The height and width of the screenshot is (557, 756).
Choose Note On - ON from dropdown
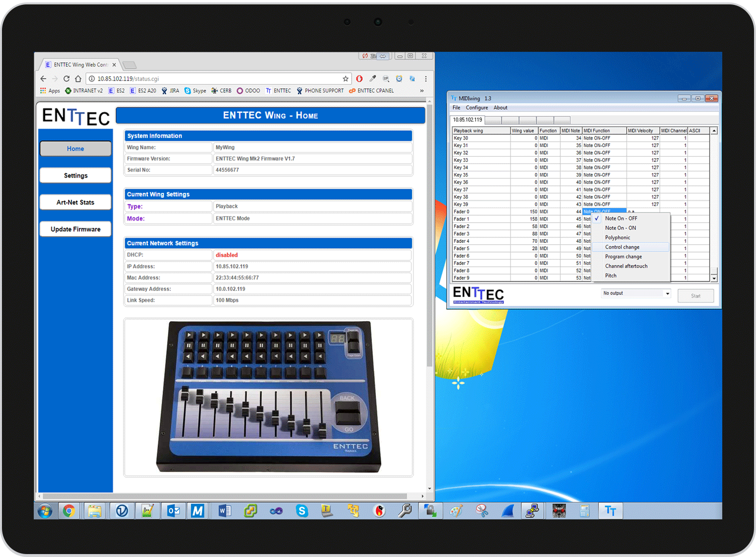630,228
